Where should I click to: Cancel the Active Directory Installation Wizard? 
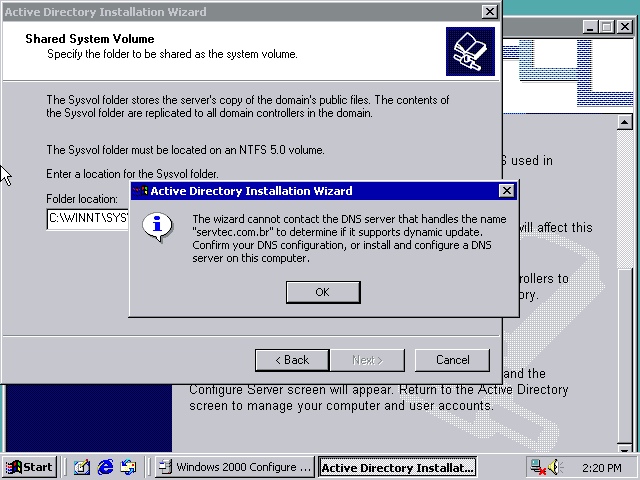[x=452, y=360]
